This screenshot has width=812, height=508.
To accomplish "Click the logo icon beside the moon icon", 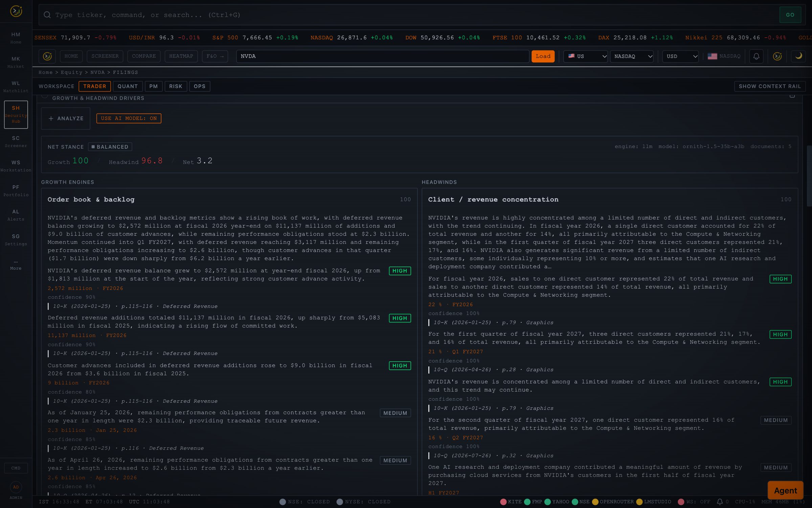I will click(777, 56).
